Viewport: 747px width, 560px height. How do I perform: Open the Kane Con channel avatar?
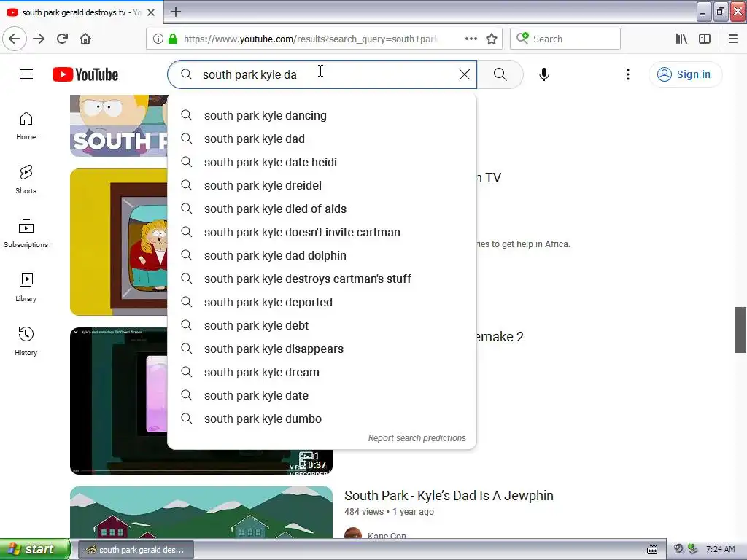353,533
